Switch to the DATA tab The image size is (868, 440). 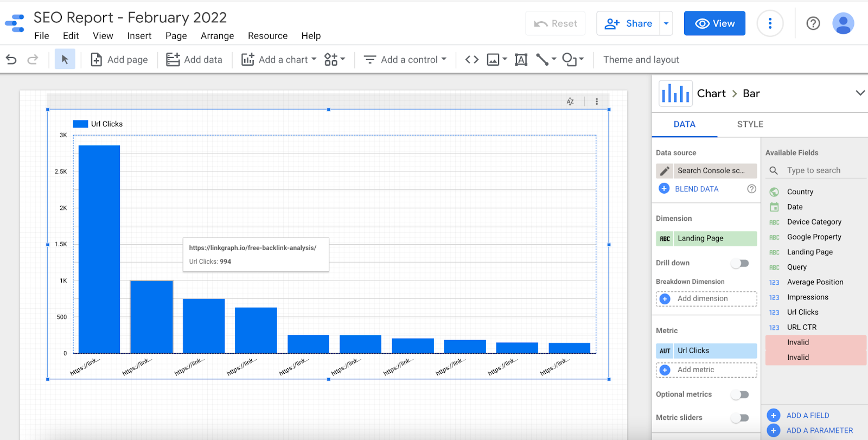pos(685,124)
